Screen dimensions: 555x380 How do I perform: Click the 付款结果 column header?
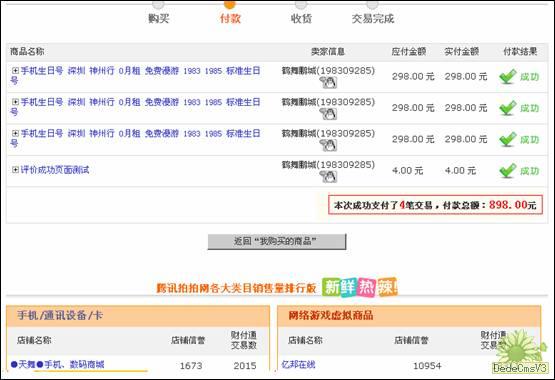click(520, 52)
